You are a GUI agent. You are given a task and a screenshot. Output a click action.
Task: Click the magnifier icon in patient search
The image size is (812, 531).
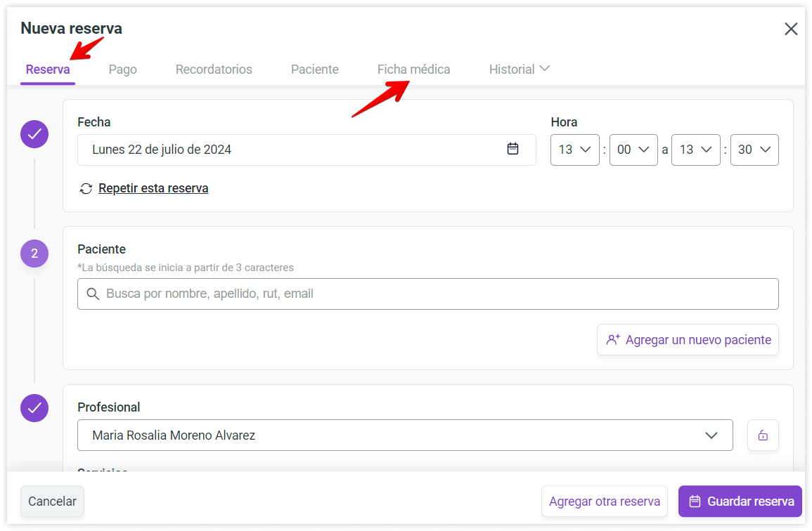pos(93,294)
